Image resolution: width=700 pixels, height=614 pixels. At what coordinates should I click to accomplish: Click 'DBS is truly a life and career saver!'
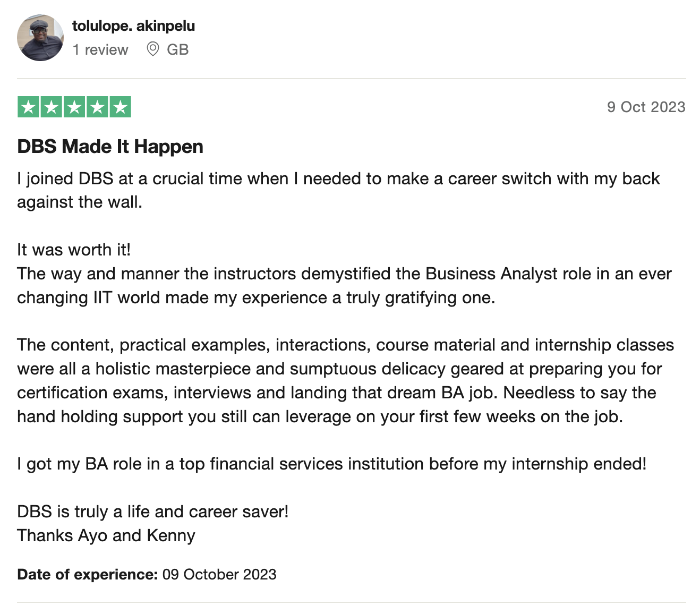coord(153,511)
